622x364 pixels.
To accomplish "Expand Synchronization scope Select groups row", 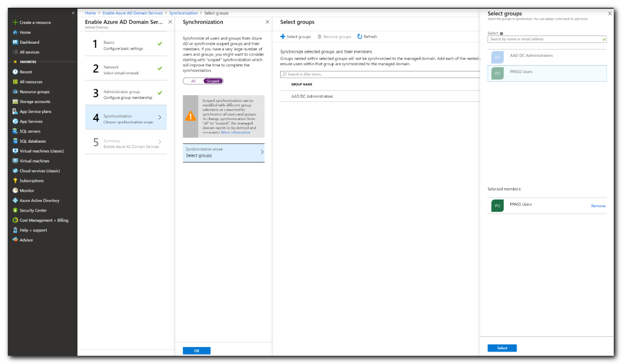I will [x=224, y=152].
